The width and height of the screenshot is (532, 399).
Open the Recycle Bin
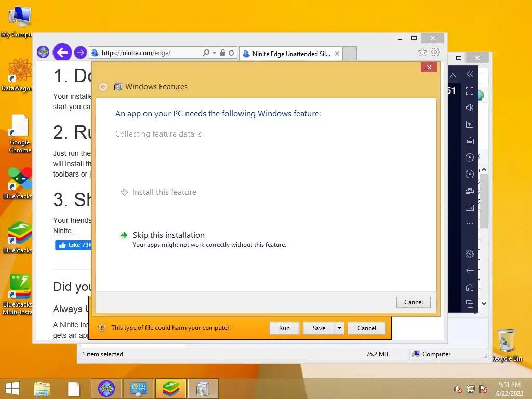[507, 345]
